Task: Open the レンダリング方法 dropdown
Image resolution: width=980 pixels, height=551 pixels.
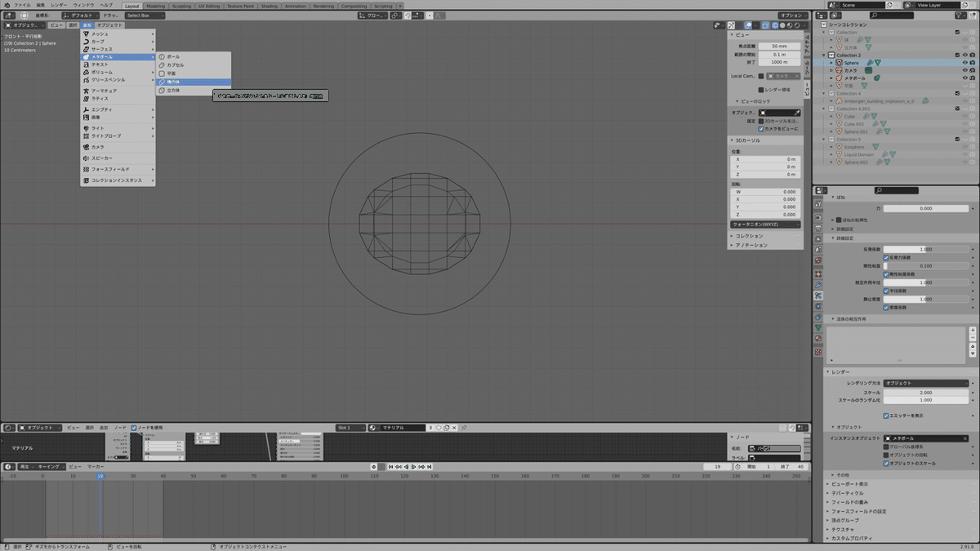Action: [925, 383]
